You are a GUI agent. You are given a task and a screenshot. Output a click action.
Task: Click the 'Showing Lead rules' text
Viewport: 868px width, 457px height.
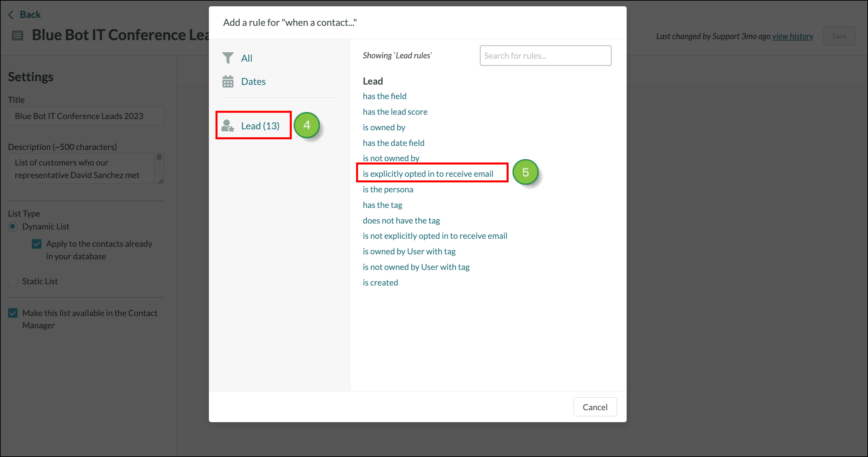coord(397,56)
